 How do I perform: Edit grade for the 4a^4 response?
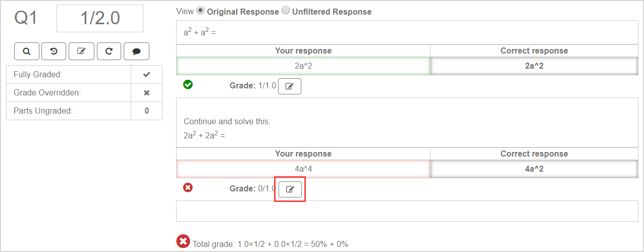290,189
